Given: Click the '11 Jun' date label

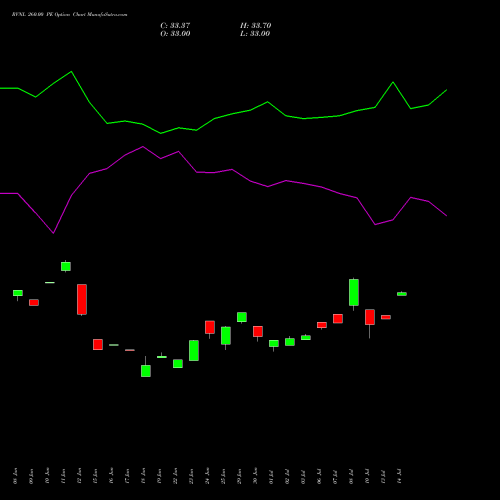Looking at the screenshot, I should [x=63, y=476].
